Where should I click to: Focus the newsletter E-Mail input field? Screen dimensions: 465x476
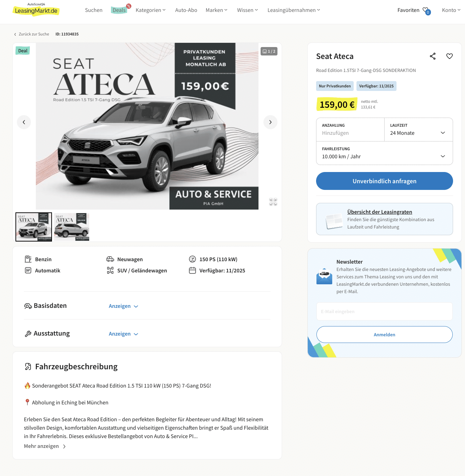(385, 311)
